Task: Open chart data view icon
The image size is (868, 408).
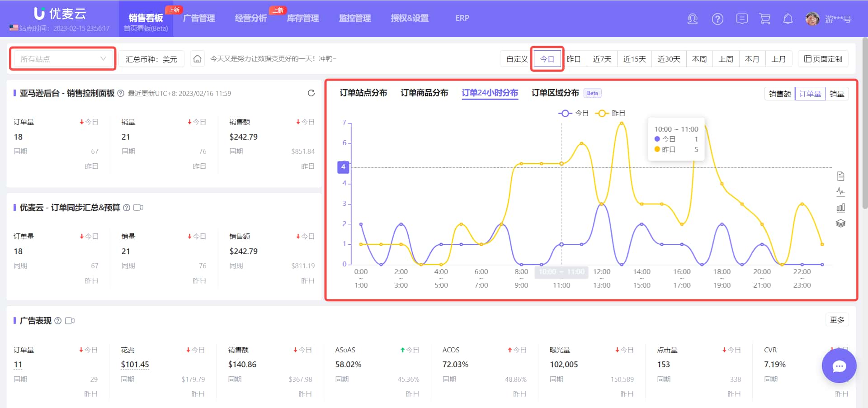Action: click(840, 176)
